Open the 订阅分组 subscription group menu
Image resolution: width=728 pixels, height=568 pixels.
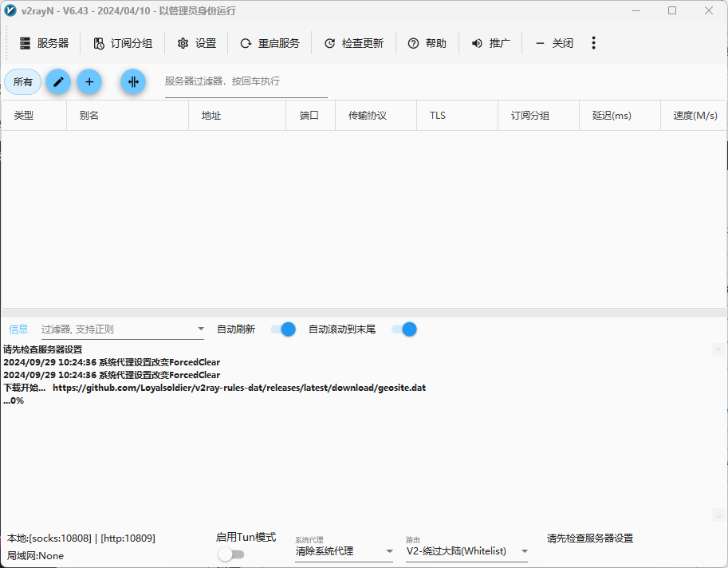pos(122,43)
